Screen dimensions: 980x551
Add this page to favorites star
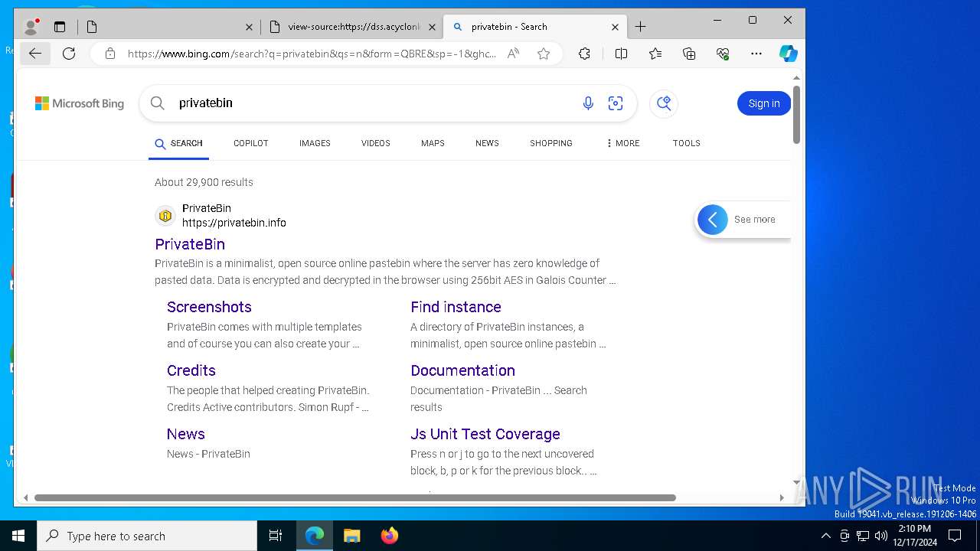pyautogui.click(x=544, y=54)
